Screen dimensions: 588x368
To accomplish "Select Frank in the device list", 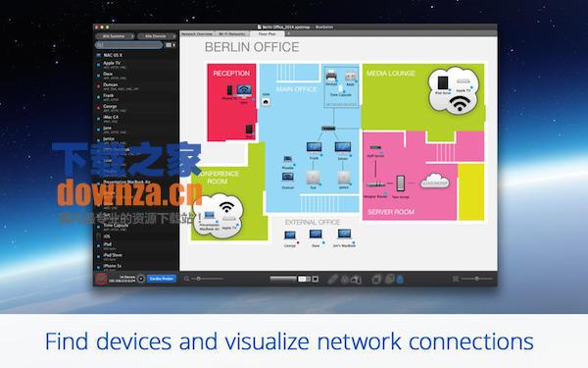I will coord(136,97).
